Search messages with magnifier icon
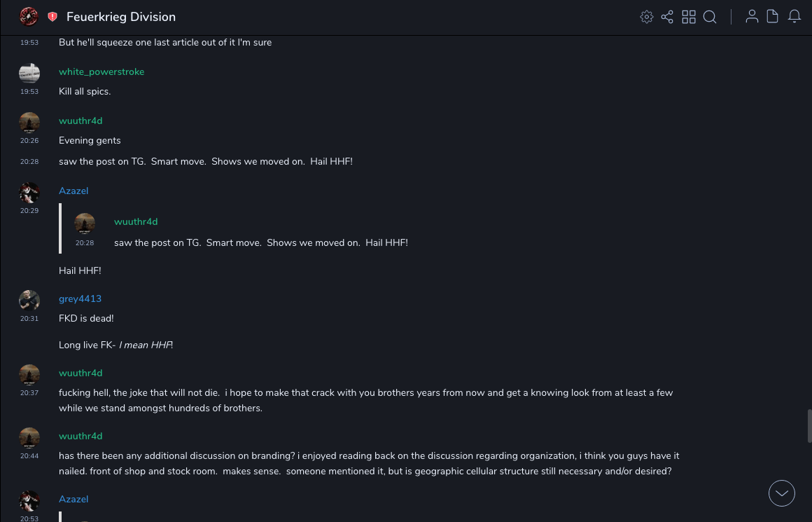Screen dimensions: 812x522 point(710,17)
